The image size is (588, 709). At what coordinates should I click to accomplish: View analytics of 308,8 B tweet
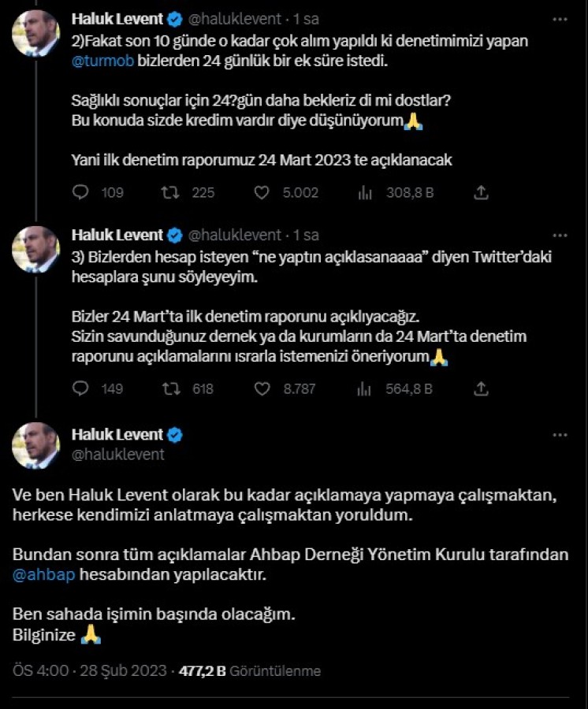tap(365, 192)
